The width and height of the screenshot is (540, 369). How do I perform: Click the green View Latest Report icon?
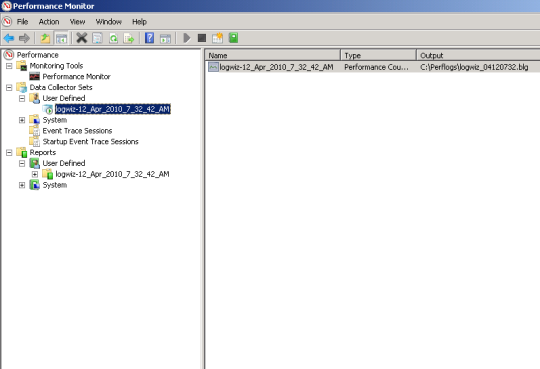tap(233, 38)
